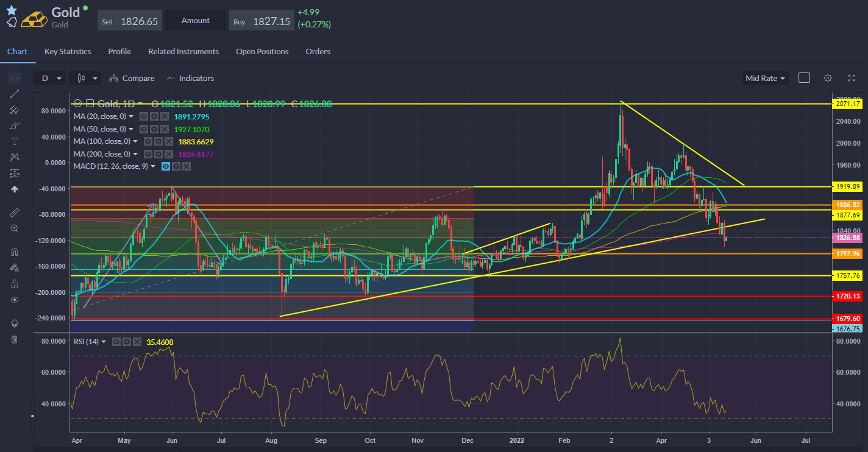This screenshot has width=868, height=452.
Task: Open the Compare symbols tool
Action: 132,78
